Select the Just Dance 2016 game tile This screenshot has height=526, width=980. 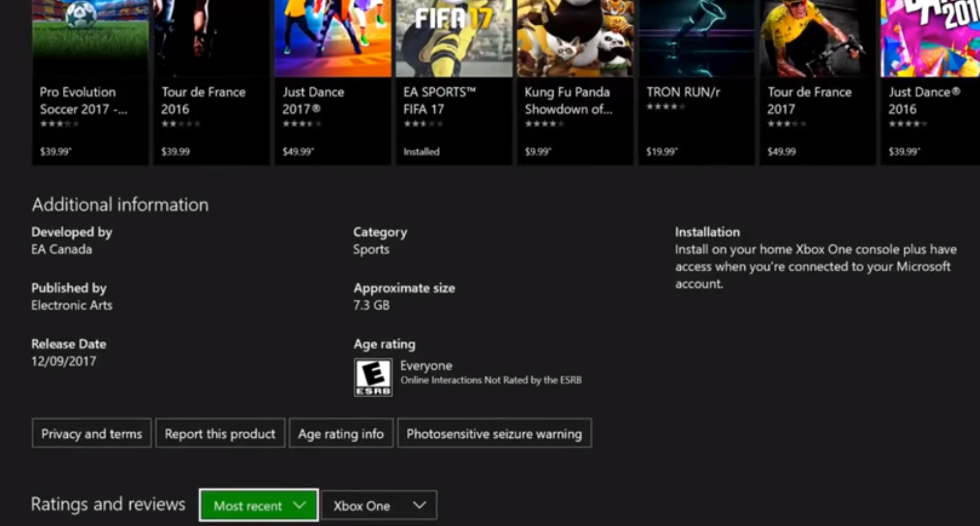[930, 82]
